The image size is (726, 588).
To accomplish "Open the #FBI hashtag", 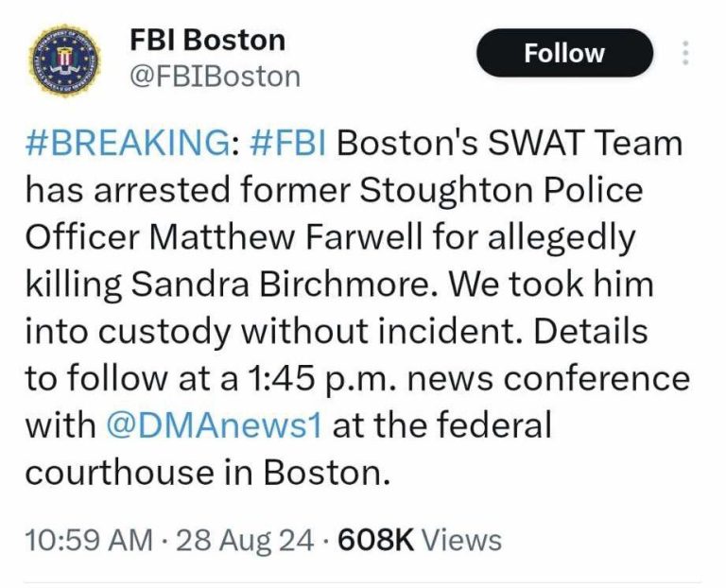I will click(288, 143).
